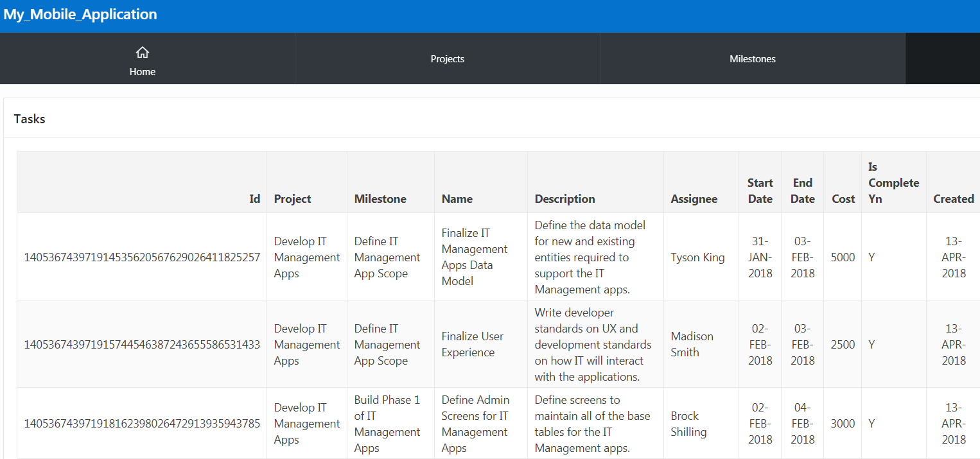Sort the table by the Project column
The height and width of the screenshot is (459, 980).
pyautogui.click(x=292, y=198)
